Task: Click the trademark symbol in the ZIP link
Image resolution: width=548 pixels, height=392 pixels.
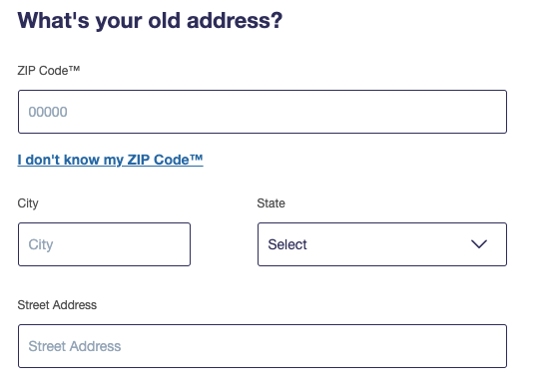Action: (x=197, y=158)
